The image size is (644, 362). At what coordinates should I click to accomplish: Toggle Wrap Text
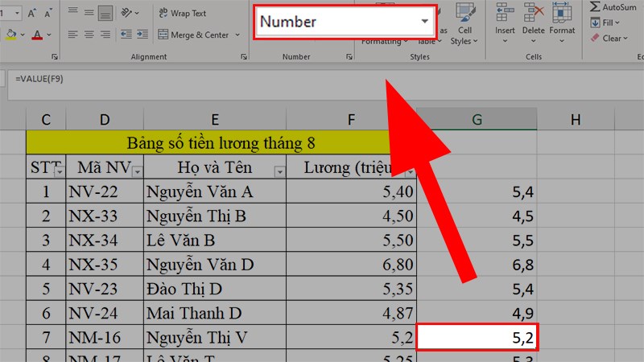tap(183, 13)
